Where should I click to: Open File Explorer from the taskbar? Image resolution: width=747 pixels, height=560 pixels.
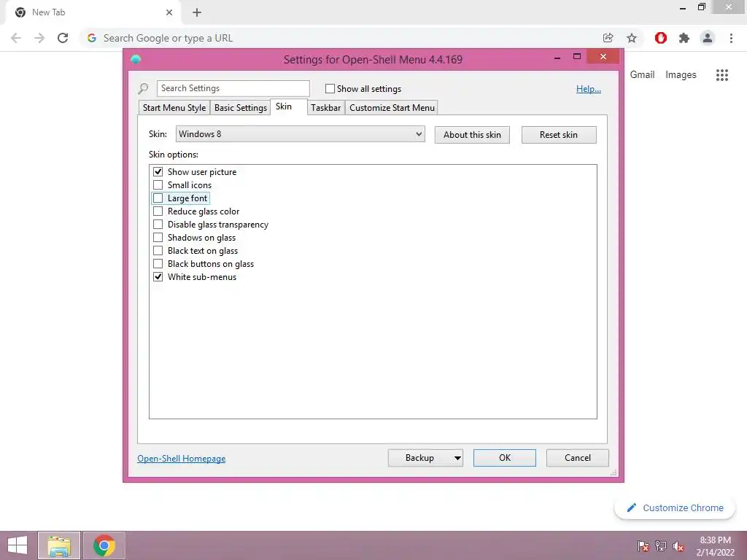pyautogui.click(x=59, y=545)
